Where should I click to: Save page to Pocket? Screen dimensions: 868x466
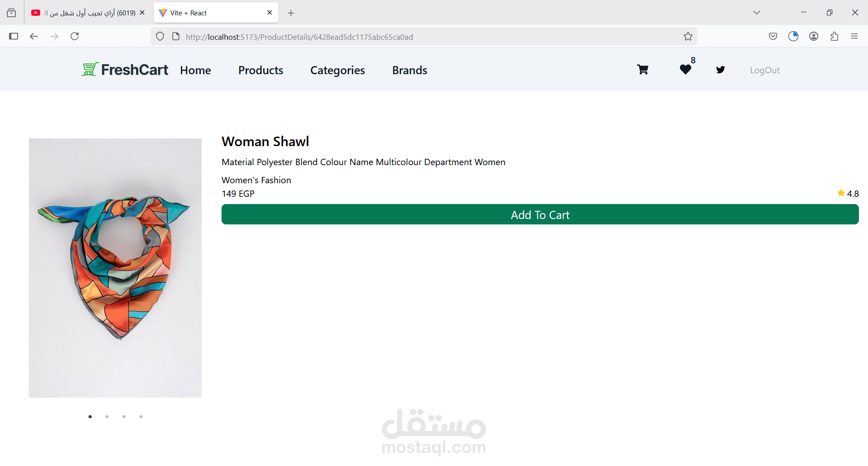point(773,36)
